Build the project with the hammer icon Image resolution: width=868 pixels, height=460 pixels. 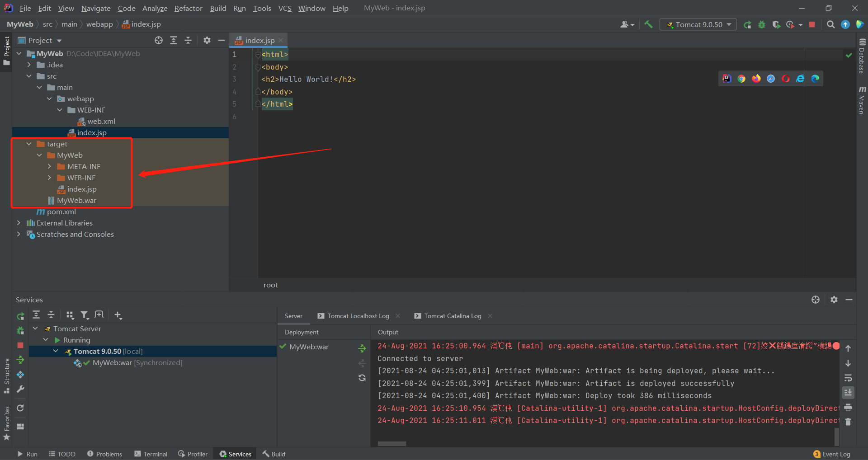coord(648,24)
